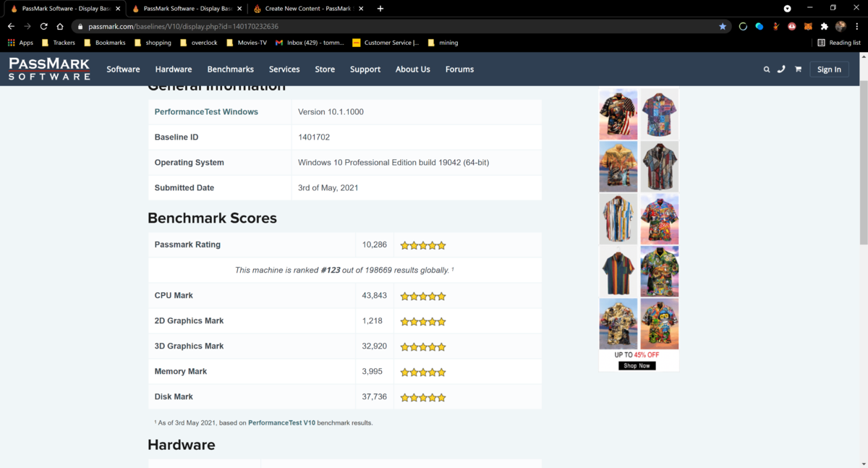
Task: Go back with the browser back arrow
Action: coord(11,26)
